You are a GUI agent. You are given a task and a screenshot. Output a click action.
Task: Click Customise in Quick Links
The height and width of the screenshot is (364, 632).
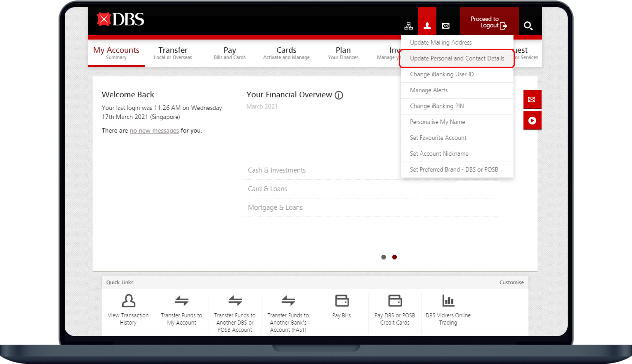[511, 282]
